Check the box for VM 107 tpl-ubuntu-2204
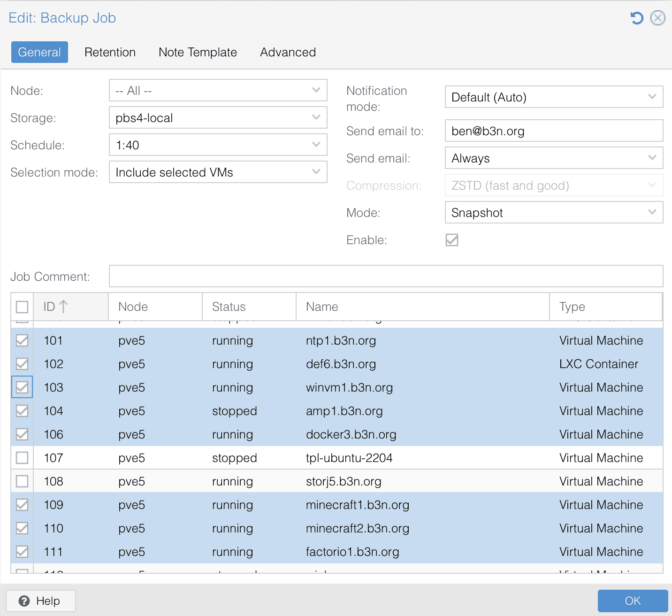Viewport: 672px width, 616px height. point(22,458)
